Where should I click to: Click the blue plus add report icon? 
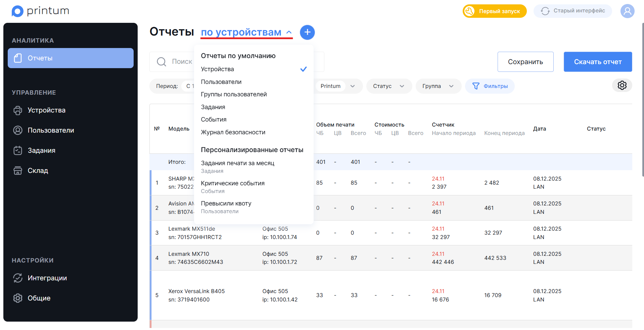click(x=307, y=32)
